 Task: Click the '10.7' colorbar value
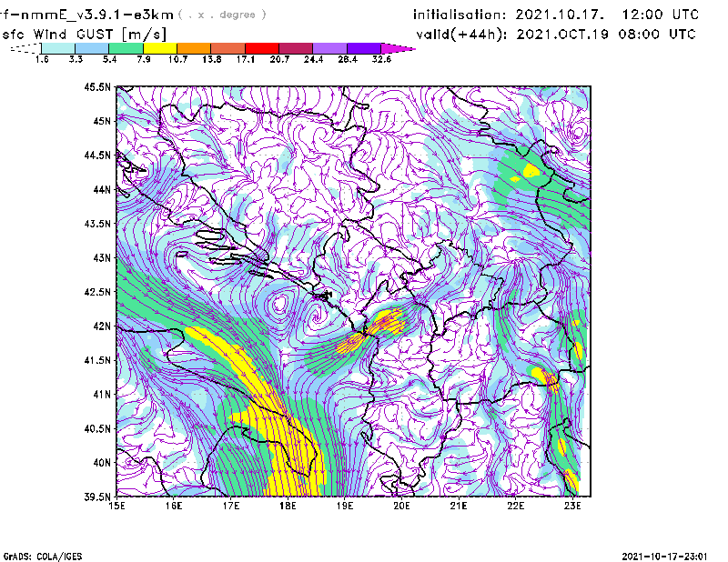(x=177, y=59)
